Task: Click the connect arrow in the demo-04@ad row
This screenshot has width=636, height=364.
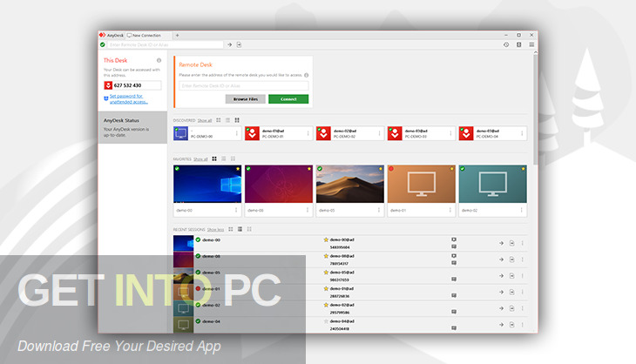Action: point(501,325)
